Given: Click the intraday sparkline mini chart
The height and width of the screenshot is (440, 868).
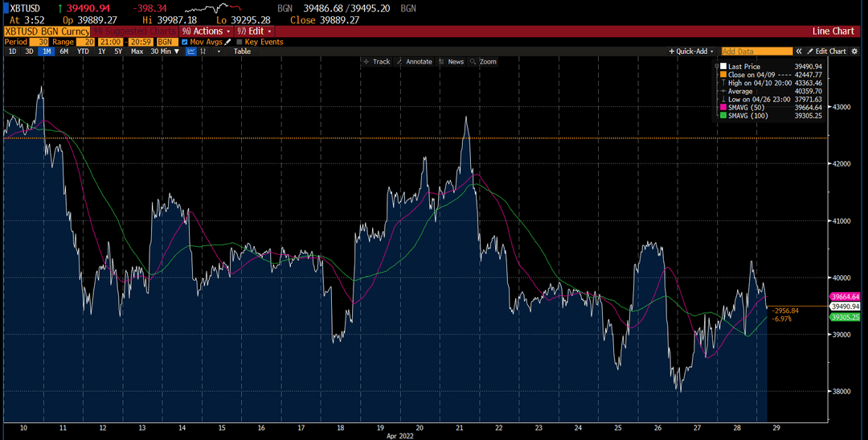Looking at the screenshot, I should point(213,9).
